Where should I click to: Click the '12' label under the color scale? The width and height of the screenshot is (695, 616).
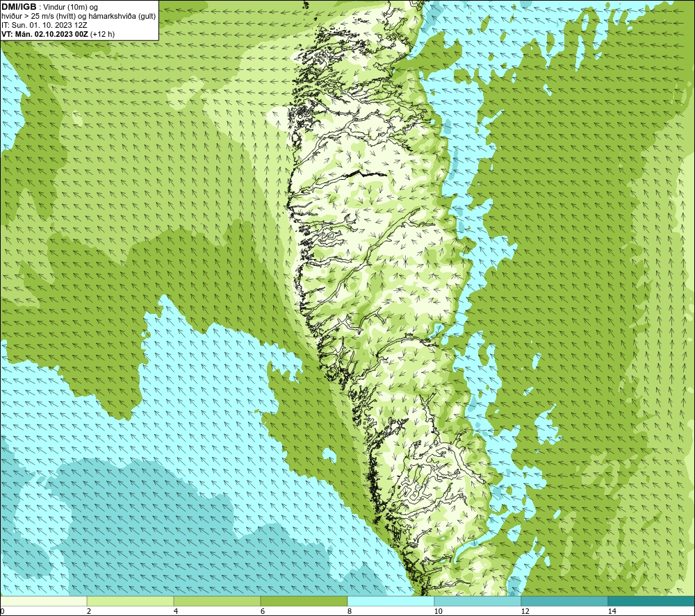click(525, 611)
